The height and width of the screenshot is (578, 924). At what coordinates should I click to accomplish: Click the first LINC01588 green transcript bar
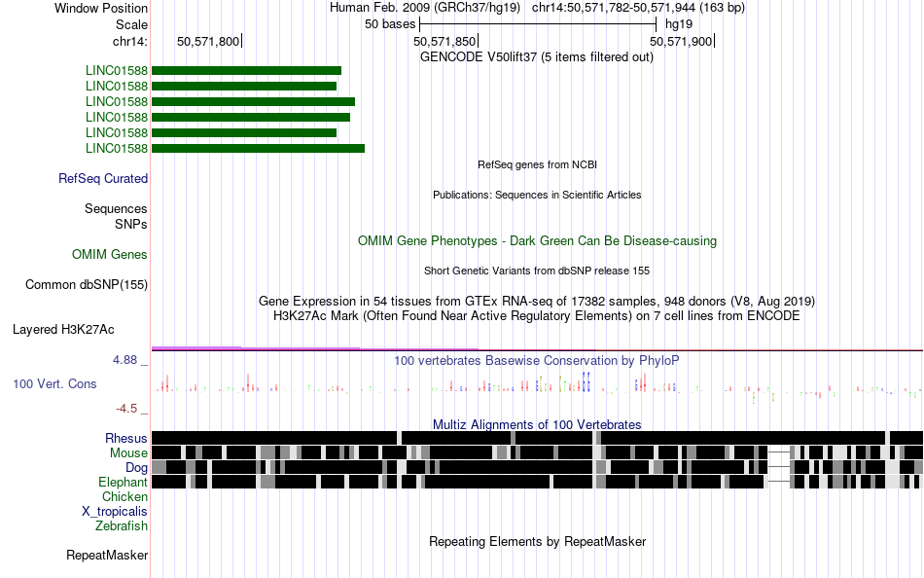coord(246,71)
